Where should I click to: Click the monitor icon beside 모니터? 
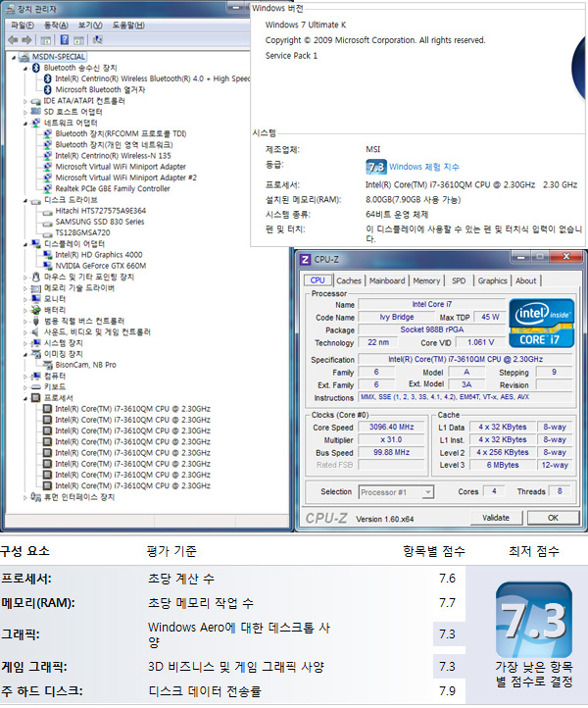tap(36, 299)
